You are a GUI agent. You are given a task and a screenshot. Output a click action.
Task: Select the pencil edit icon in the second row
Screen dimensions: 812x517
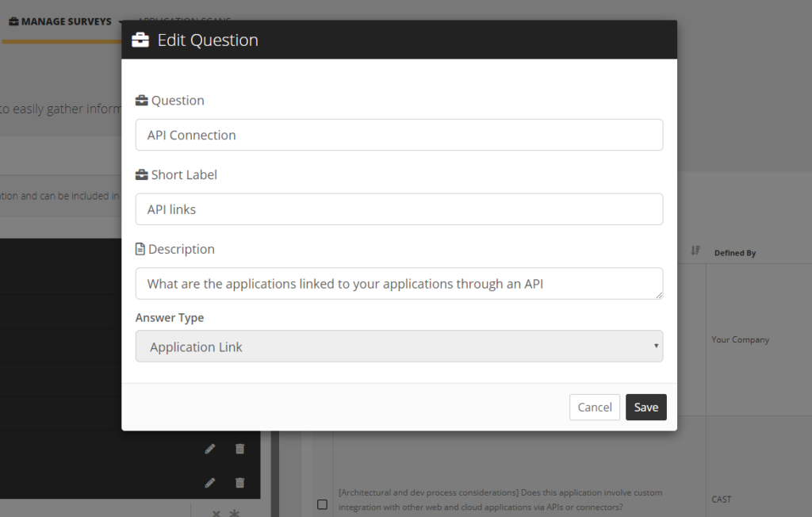(x=209, y=482)
